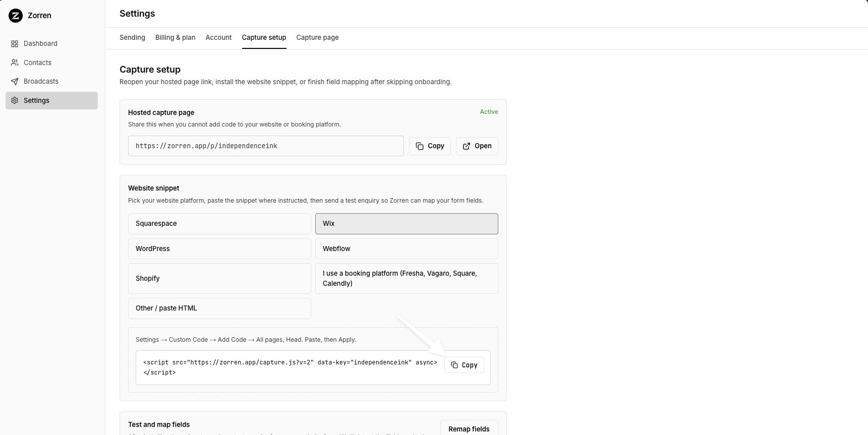This screenshot has height=435, width=868.
Task: Click the Remap fields button
Action: 469,429
